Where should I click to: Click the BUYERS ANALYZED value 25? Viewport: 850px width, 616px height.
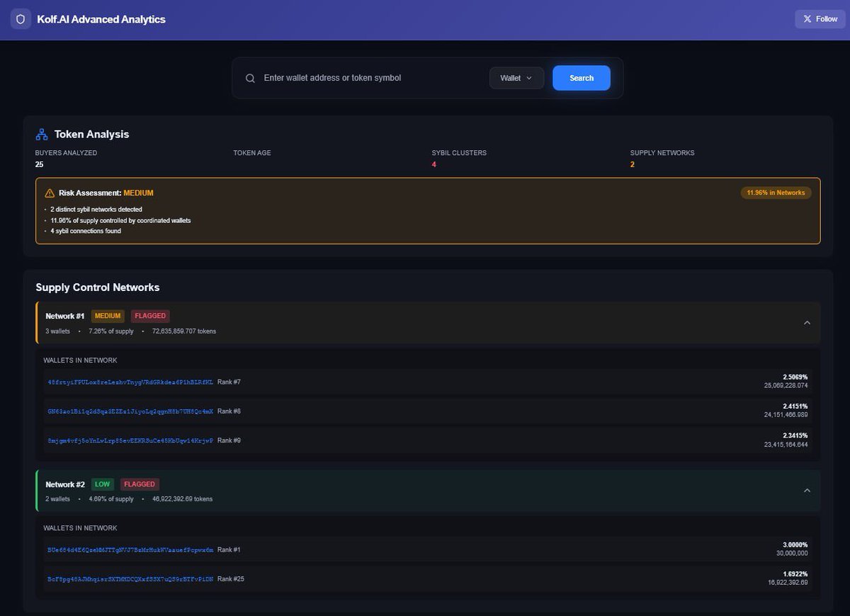click(x=40, y=164)
